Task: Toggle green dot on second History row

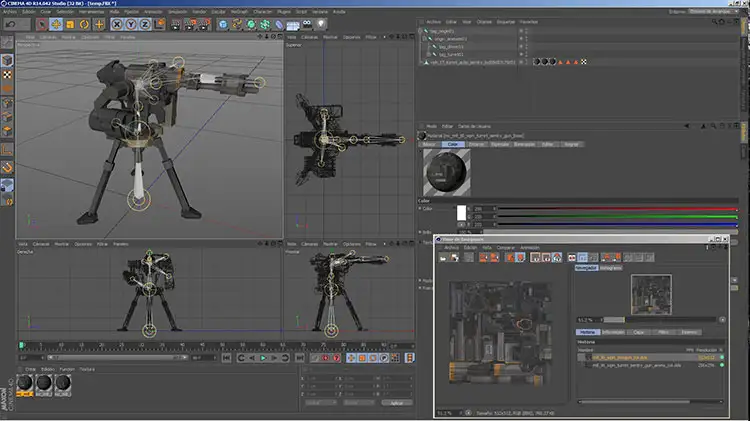Action: point(722,365)
